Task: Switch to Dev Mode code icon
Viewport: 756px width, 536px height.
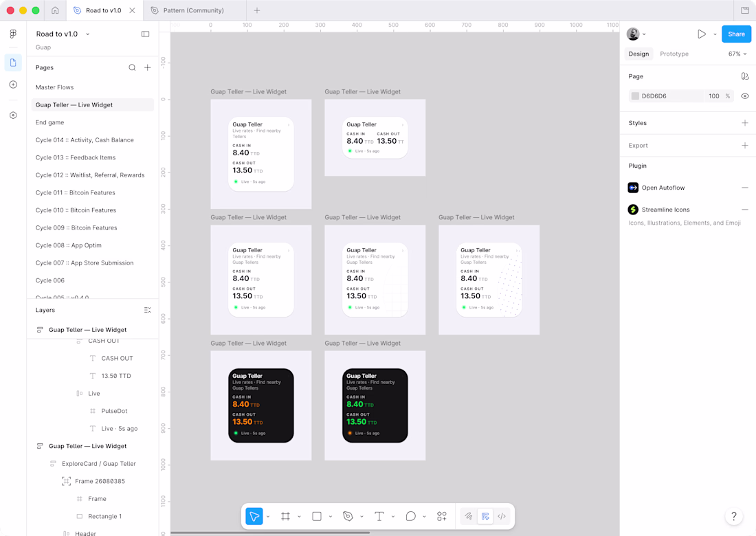Action: [502, 516]
